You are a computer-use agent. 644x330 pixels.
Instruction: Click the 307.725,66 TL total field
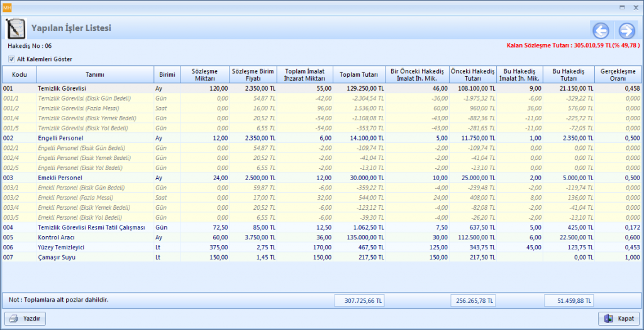[359, 300]
